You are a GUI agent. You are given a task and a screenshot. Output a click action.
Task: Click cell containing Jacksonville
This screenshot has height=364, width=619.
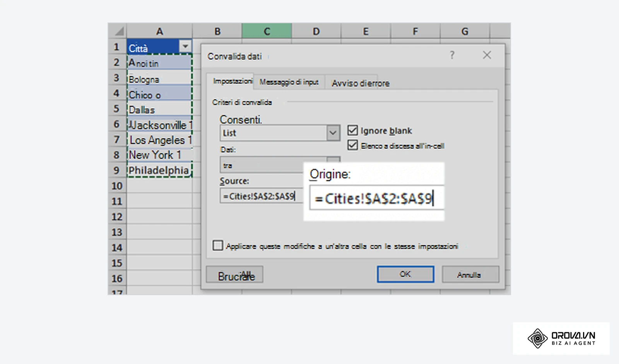coord(159,125)
